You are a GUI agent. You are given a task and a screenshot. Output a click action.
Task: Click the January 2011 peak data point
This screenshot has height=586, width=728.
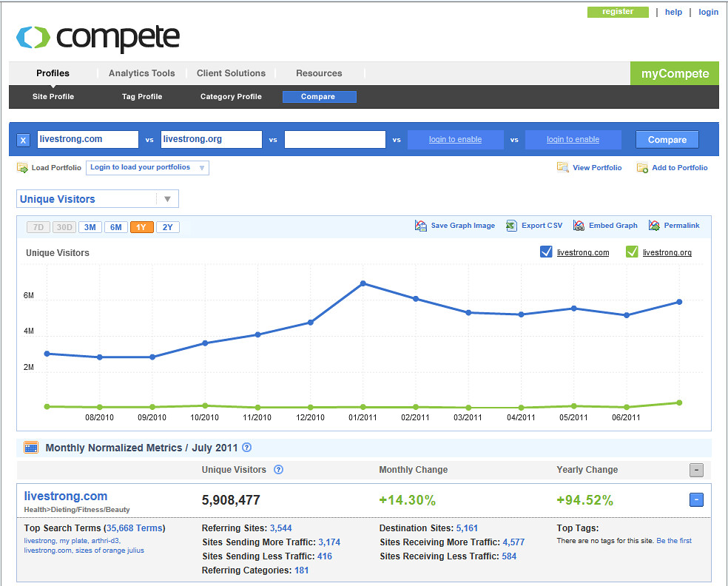tap(363, 283)
